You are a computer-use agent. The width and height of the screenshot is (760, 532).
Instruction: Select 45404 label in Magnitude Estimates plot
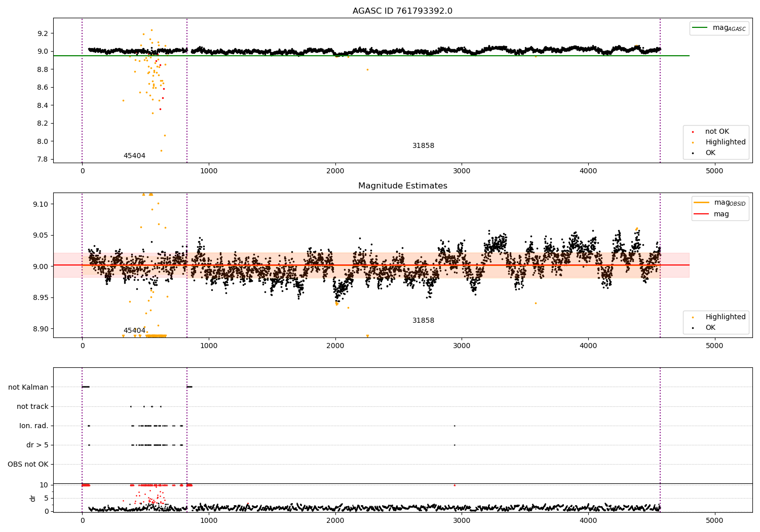click(134, 330)
